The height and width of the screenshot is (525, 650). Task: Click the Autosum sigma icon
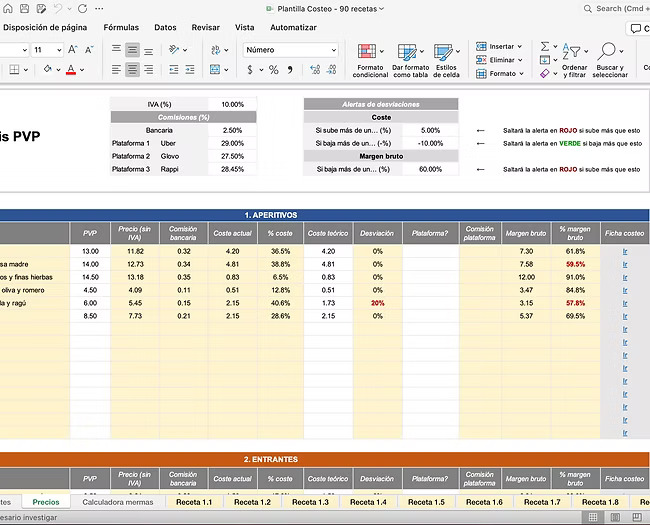[545, 46]
